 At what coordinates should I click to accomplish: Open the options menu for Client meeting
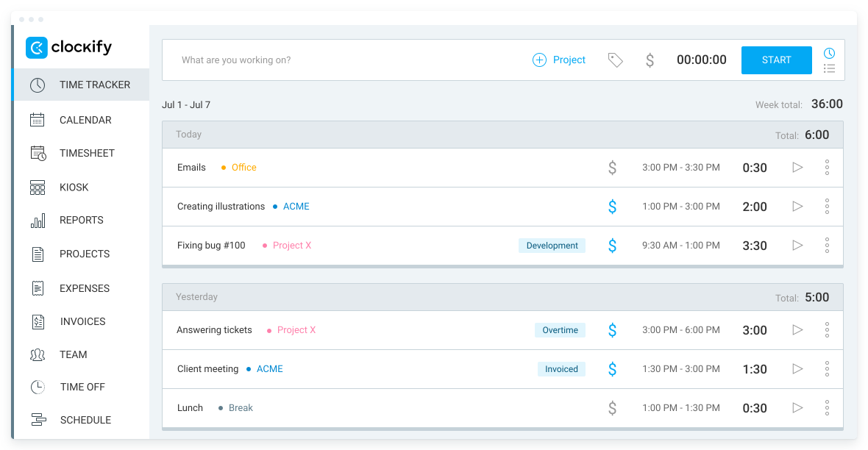click(x=827, y=368)
